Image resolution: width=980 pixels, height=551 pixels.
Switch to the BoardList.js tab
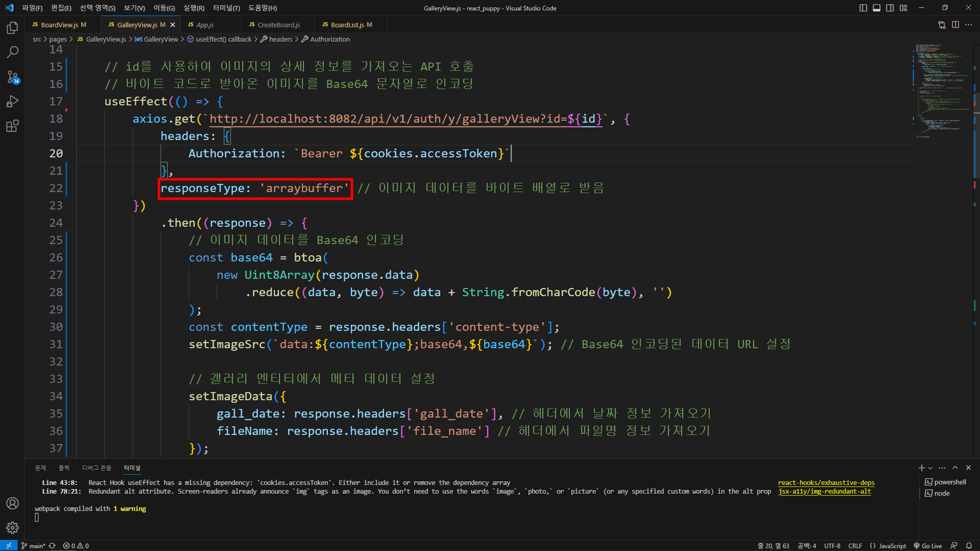(x=347, y=24)
